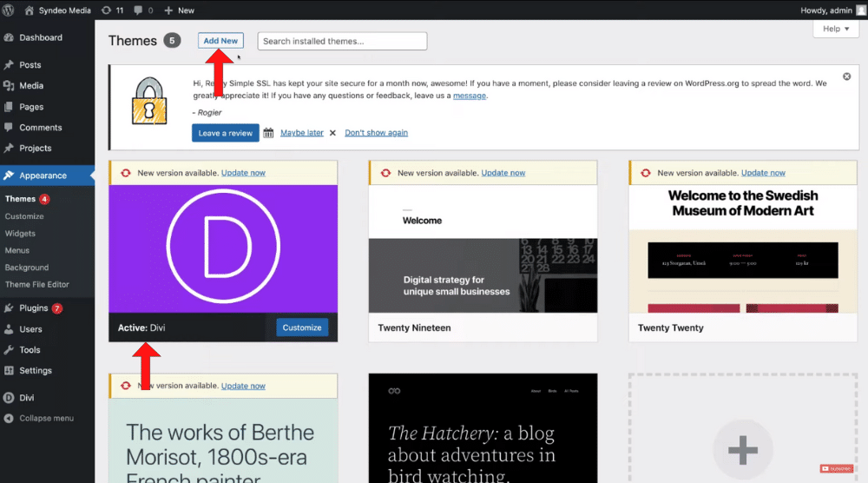Go to Media library

point(31,86)
